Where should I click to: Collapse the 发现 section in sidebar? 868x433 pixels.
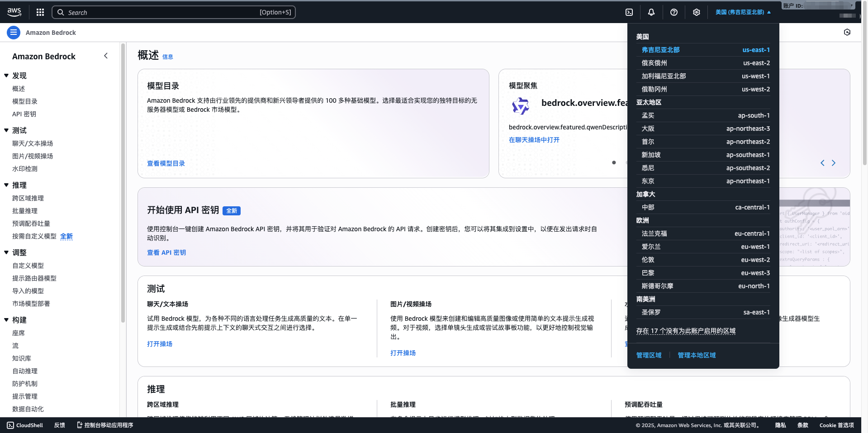point(6,76)
